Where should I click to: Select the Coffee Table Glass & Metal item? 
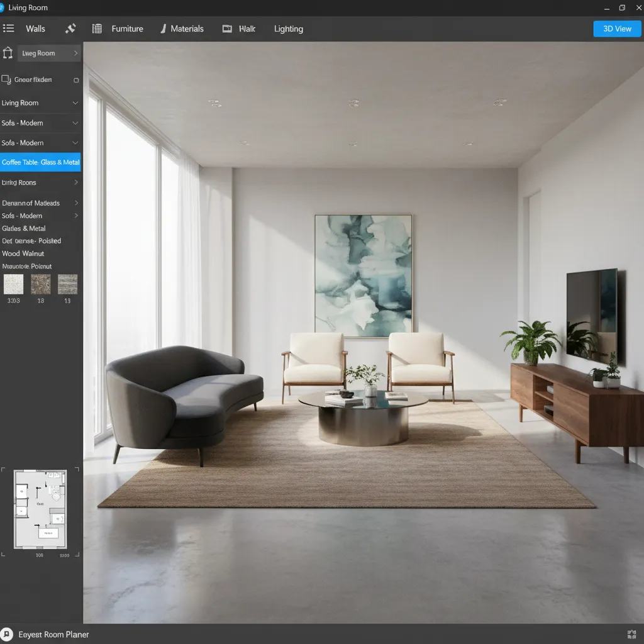(x=40, y=162)
